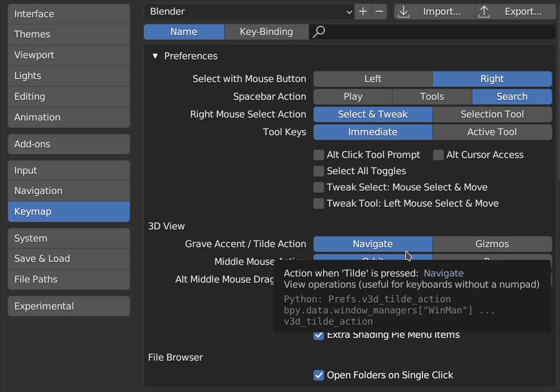This screenshot has height=392, width=560.
Task: Collapse the Preferences section triangle
Action: tap(155, 56)
